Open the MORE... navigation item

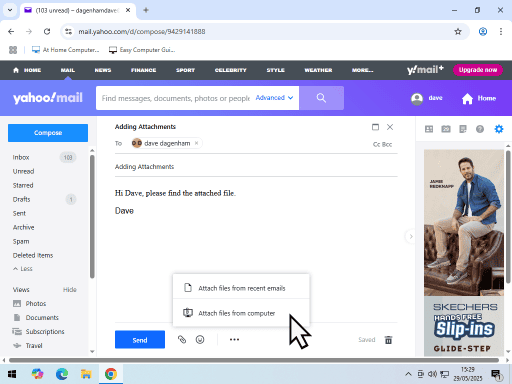coord(362,70)
